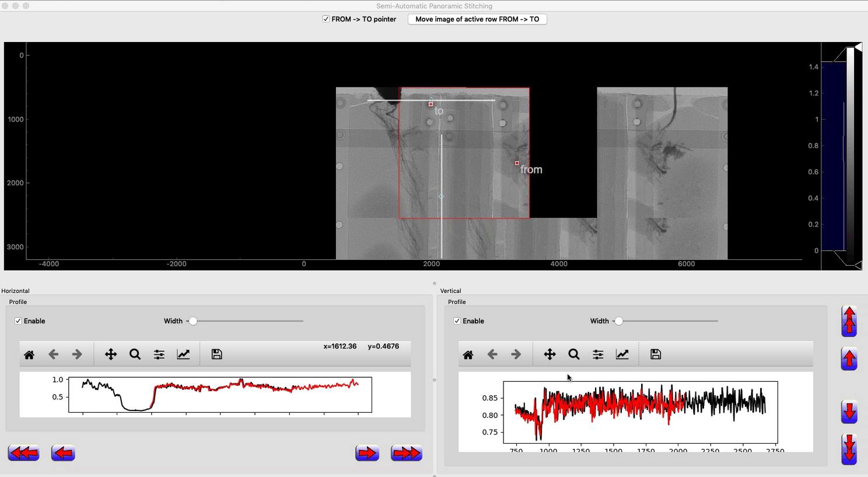The image size is (868, 477).
Task: Click the single red down arrow button
Action: [849, 412]
